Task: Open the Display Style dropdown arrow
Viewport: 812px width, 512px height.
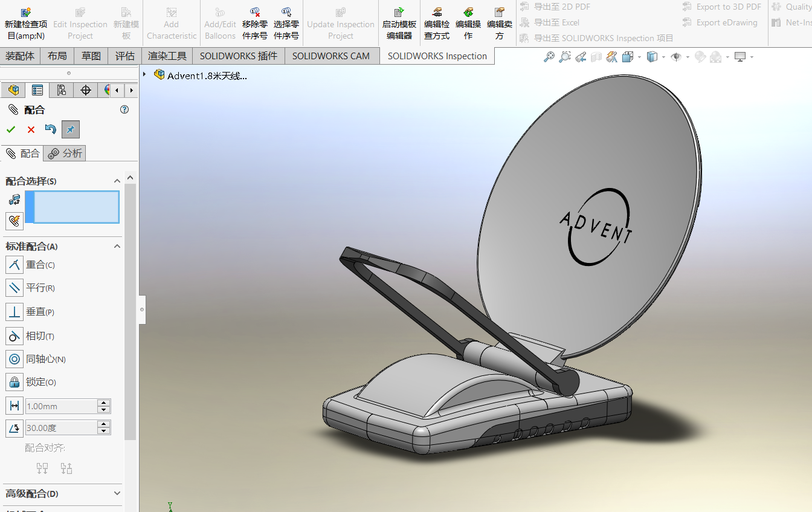Action: coord(663,57)
